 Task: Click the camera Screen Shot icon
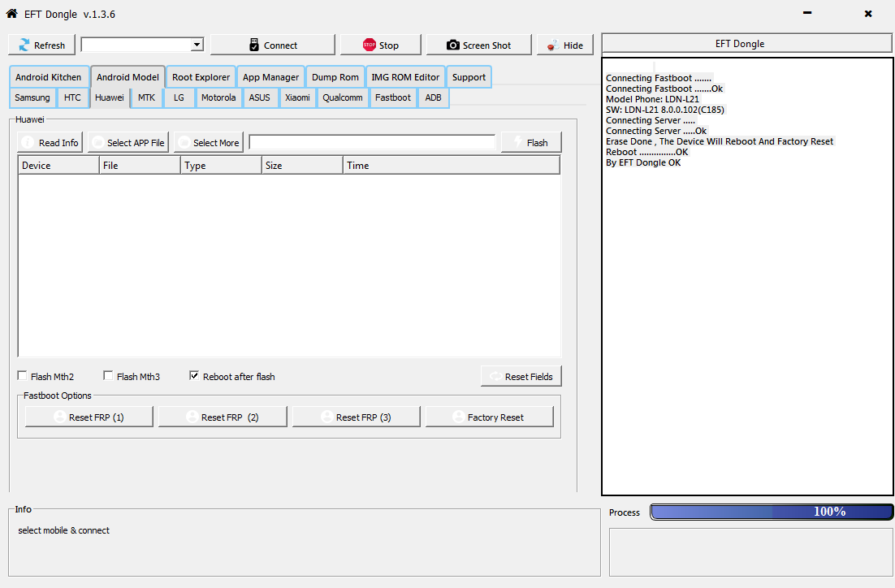click(452, 45)
